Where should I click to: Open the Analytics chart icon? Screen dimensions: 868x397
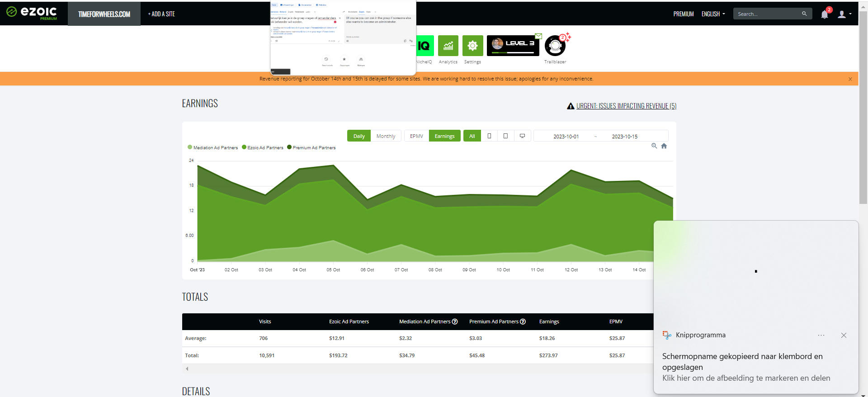pos(448,46)
